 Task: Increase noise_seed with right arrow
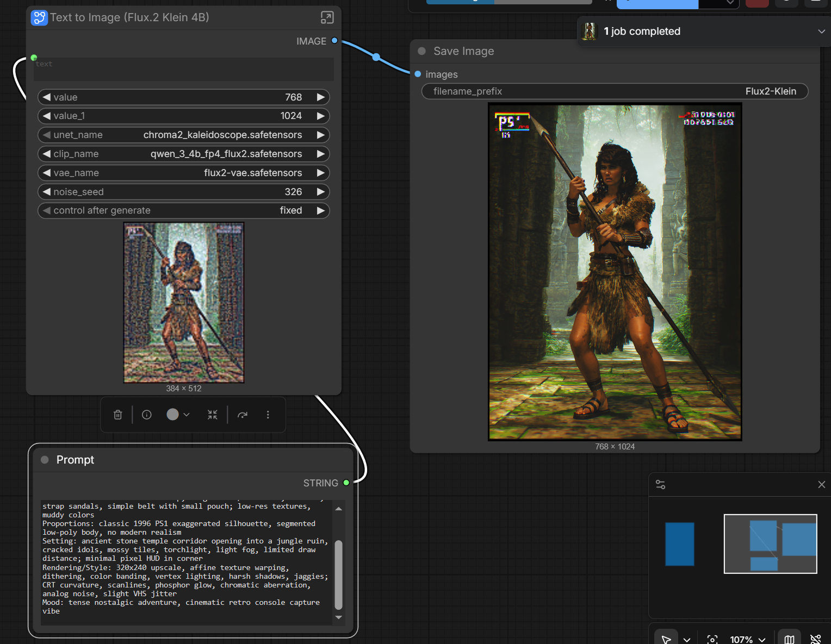321,192
